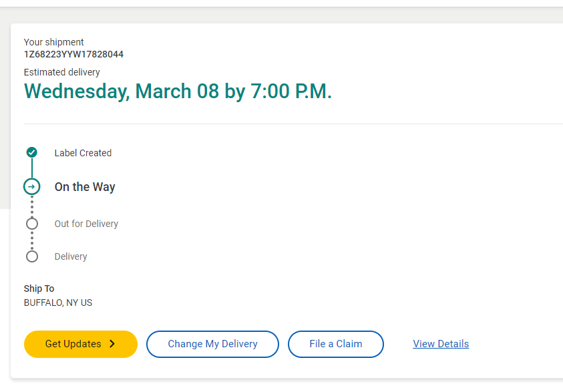Click the On the Way status text
This screenshot has width=563, height=392.
click(x=85, y=187)
